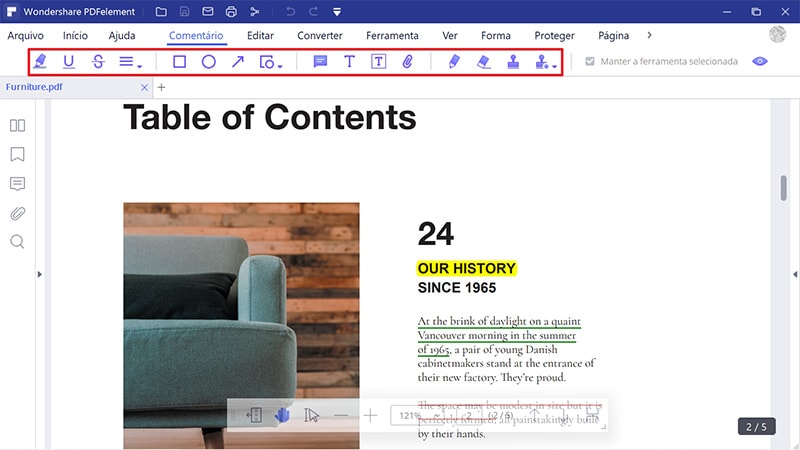This screenshot has height=450, width=800.
Task: Select the Text Box tool
Action: coord(378,62)
